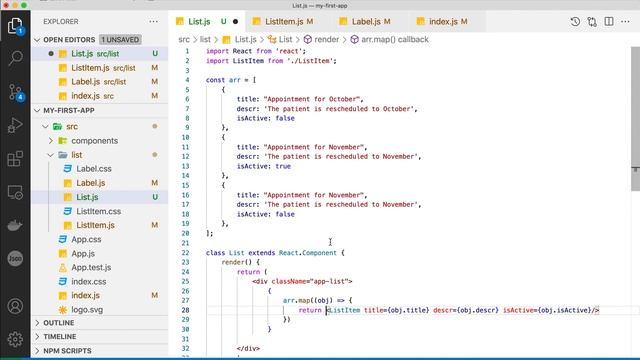Select List.js in the list folder tree
This screenshot has width=640, height=360.
pyautogui.click(x=100, y=197)
